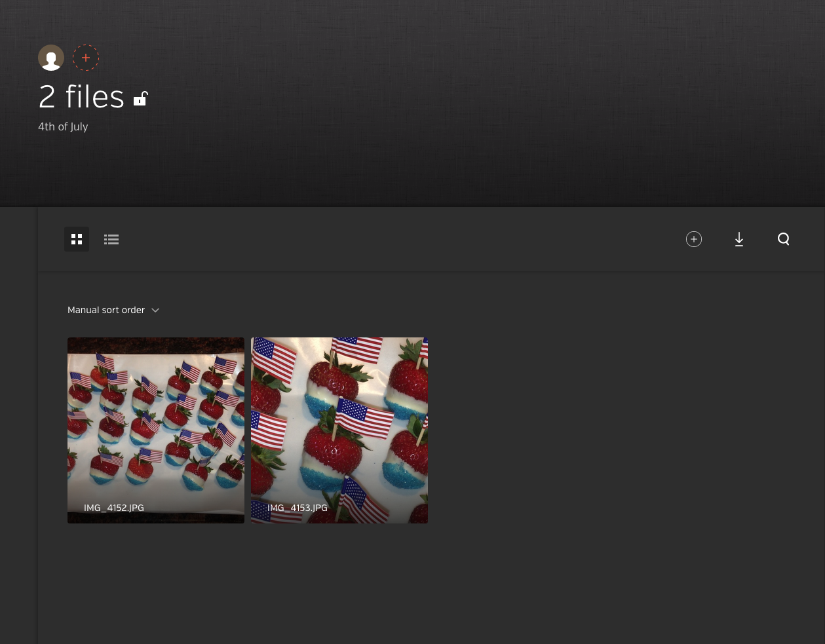Toggle the unlocked padlock beside 2 files
The height and width of the screenshot is (644, 825).
point(140,99)
